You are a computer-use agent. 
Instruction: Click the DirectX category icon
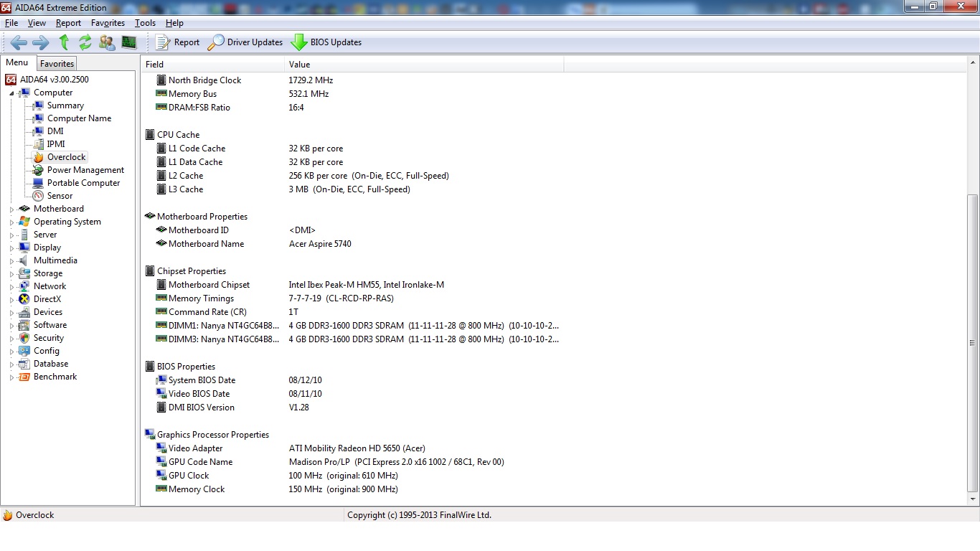pyautogui.click(x=24, y=299)
